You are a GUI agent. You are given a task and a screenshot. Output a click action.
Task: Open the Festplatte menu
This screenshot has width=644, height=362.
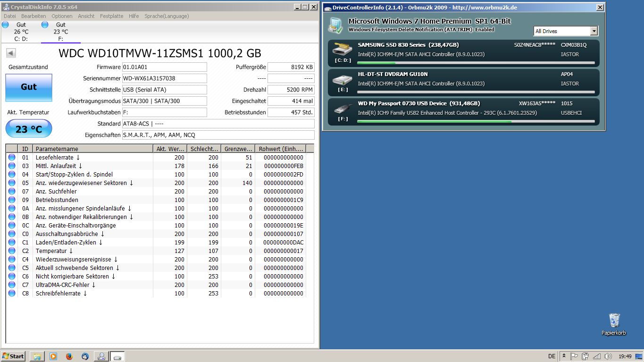[111, 16]
